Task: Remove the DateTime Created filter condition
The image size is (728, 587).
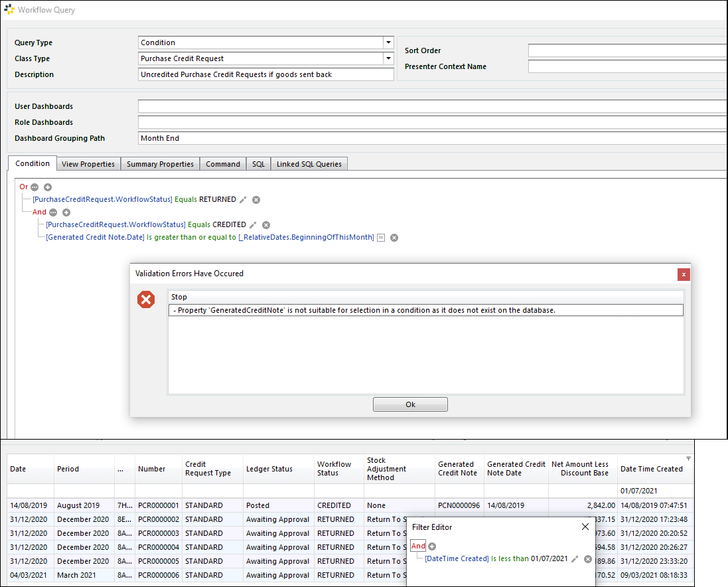Action: click(588, 558)
